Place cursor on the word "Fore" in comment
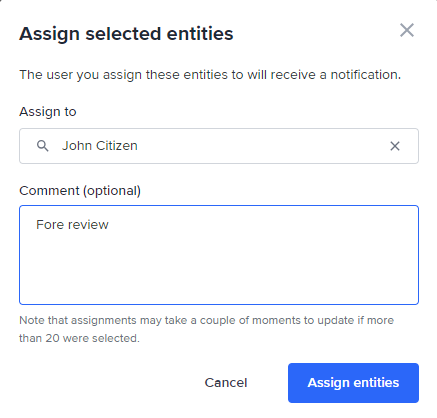This screenshot has height=418, width=437. [49, 225]
